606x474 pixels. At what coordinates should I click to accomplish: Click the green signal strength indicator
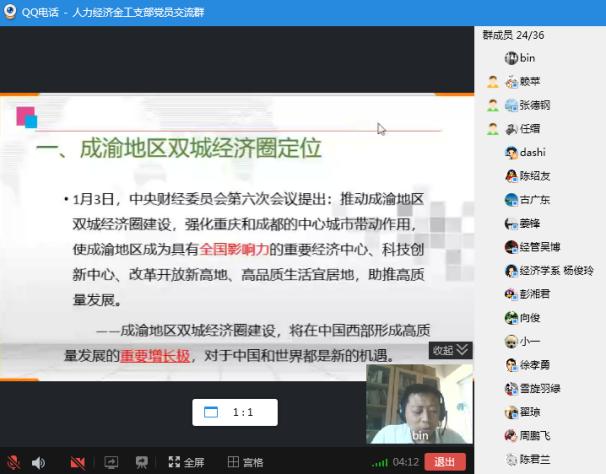point(379,462)
